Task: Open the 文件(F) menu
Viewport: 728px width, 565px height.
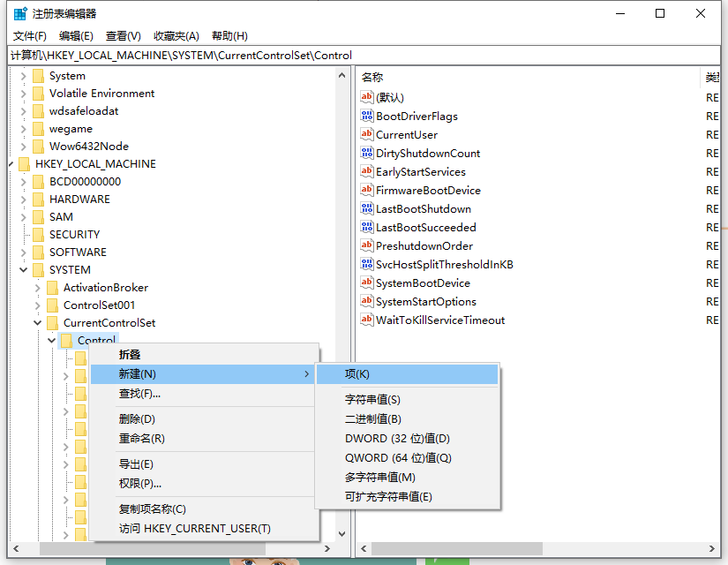Action: 30,36
